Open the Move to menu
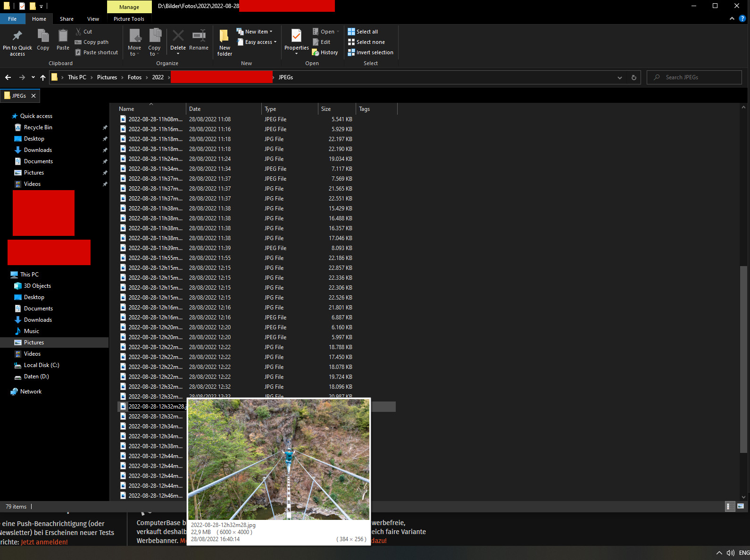The height and width of the screenshot is (560, 750). (134, 42)
